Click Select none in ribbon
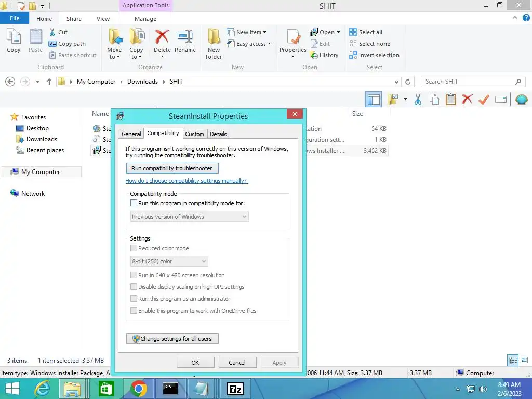The image size is (532, 399). tap(370, 44)
